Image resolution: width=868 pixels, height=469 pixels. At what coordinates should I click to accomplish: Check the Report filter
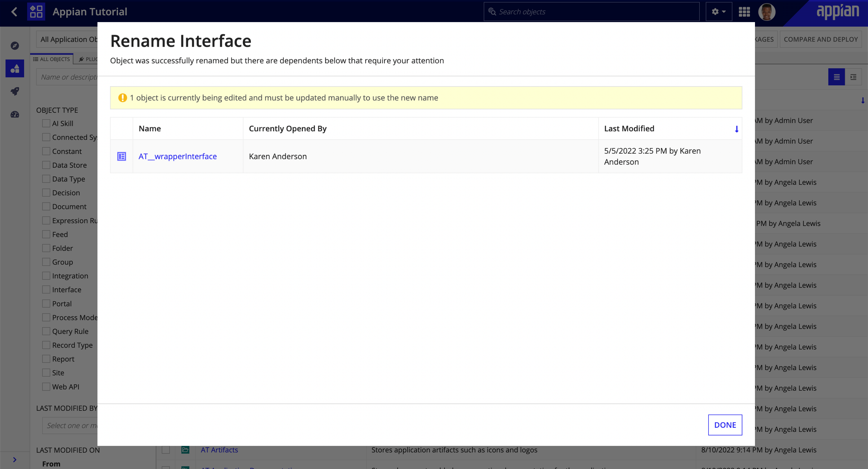46,359
